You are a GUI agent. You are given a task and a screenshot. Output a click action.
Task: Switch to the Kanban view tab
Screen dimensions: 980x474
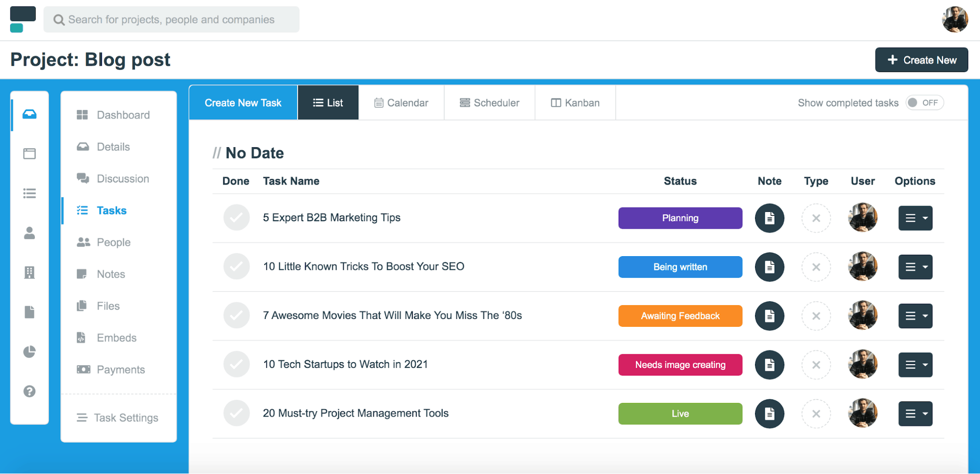pyautogui.click(x=575, y=103)
